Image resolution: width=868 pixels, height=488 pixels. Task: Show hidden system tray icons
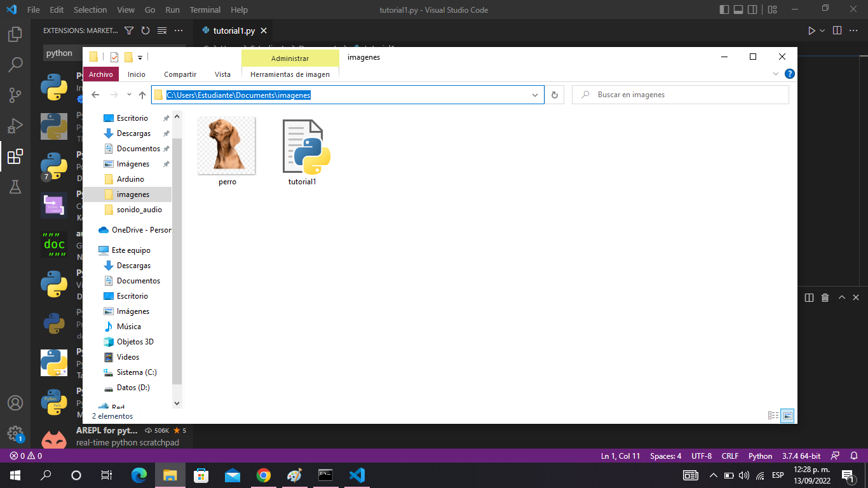pos(713,475)
